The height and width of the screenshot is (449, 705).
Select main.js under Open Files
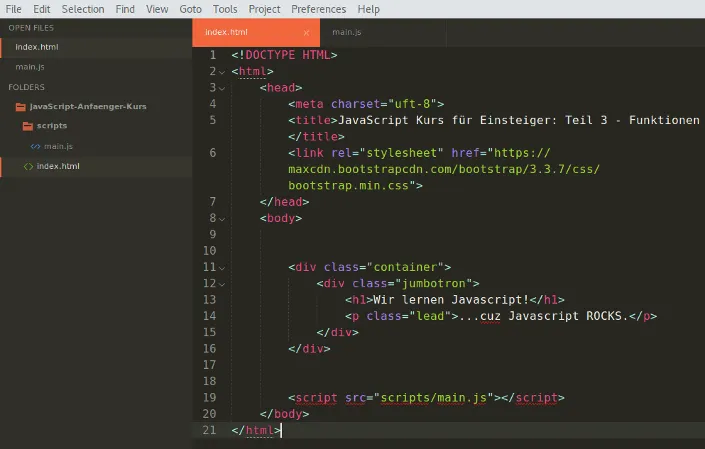(30, 67)
